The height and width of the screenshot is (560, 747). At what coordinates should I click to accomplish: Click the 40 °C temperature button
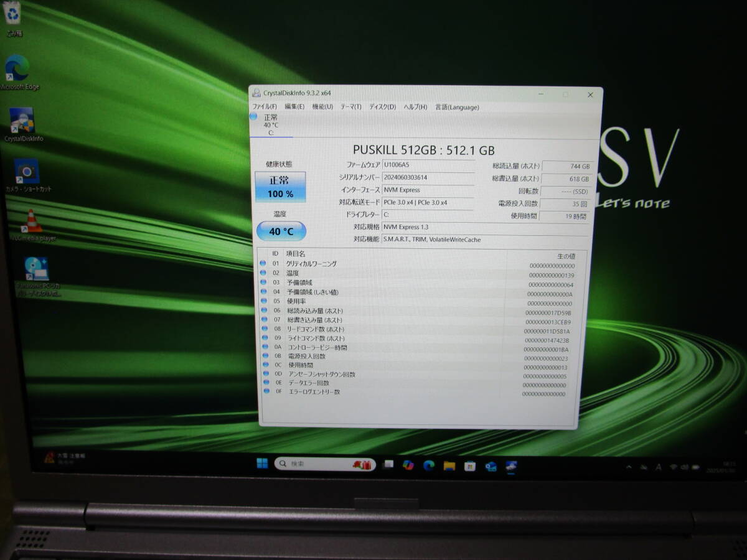pos(281,231)
